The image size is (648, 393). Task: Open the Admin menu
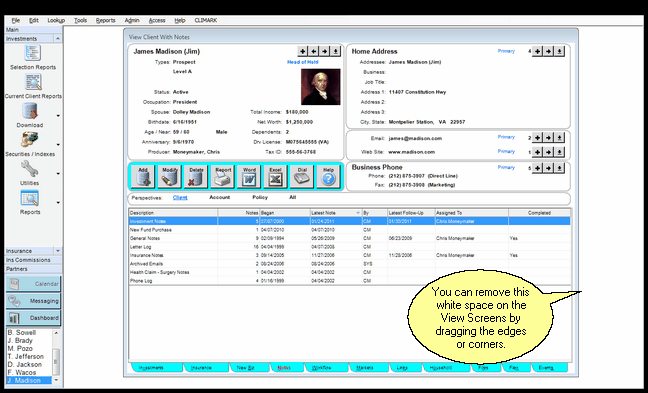(x=132, y=20)
